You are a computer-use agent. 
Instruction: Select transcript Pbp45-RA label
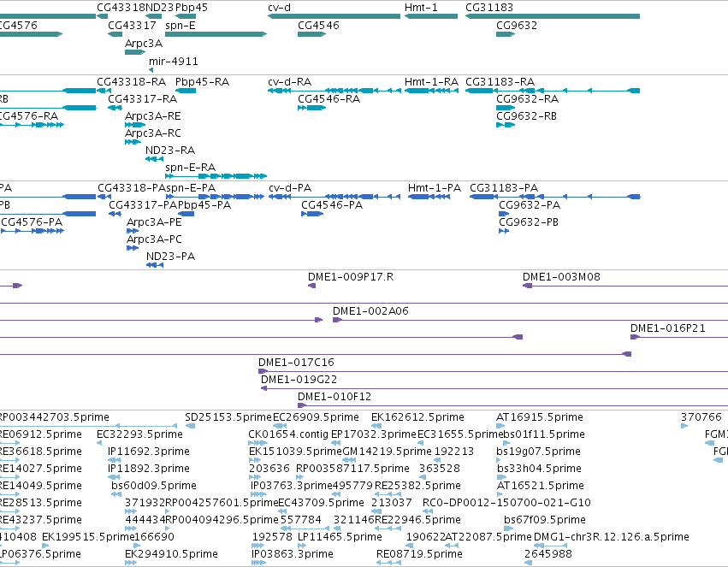pyautogui.click(x=202, y=81)
